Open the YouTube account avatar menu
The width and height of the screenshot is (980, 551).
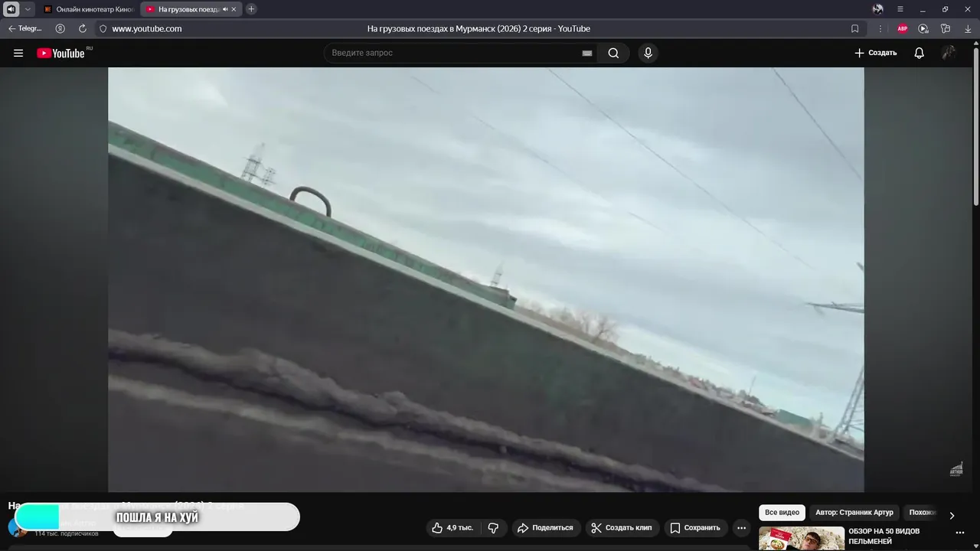(x=949, y=53)
